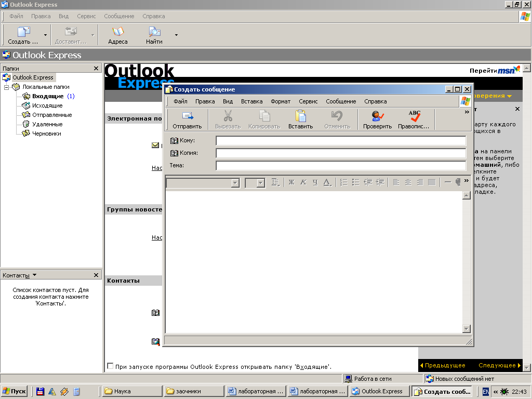The image size is (532, 399).
Task: Collapse the Локальные папки tree node
Action: 6,87
